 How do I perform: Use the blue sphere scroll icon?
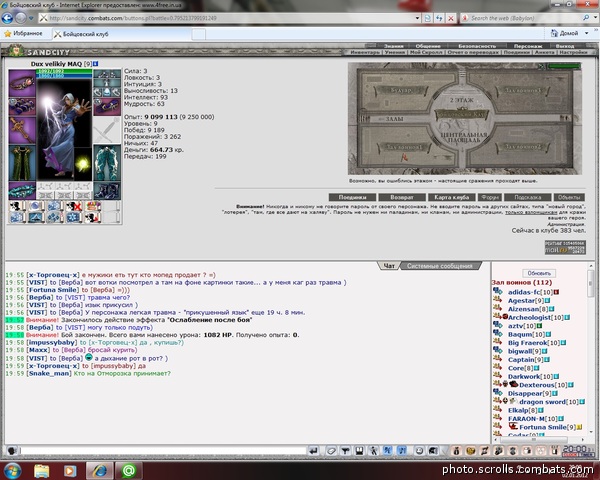click(36, 206)
